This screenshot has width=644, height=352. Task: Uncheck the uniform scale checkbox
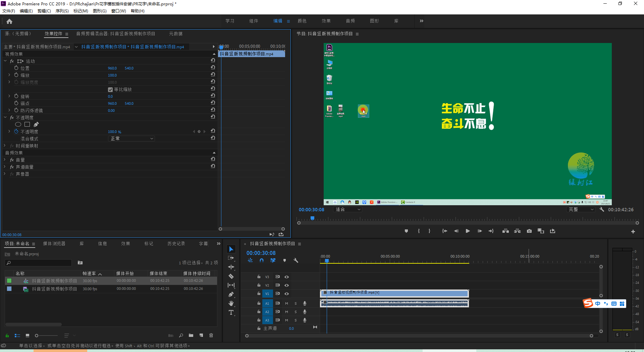(x=110, y=90)
